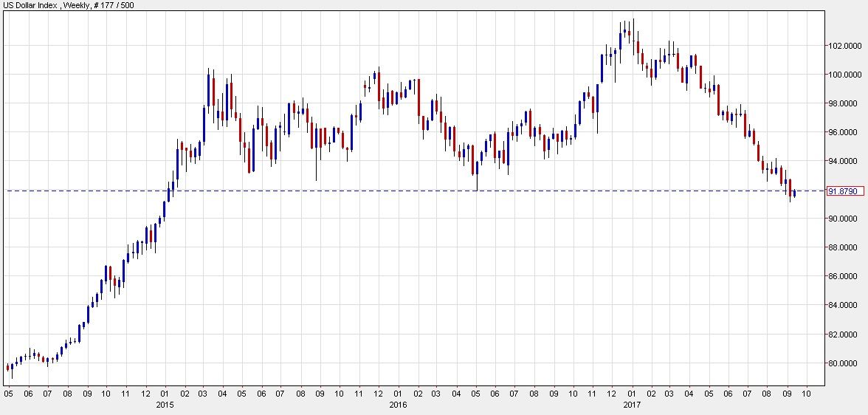Click the most recent candlestick on the chart
The width and height of the screenshot is (868, 415).
point(794,194)
